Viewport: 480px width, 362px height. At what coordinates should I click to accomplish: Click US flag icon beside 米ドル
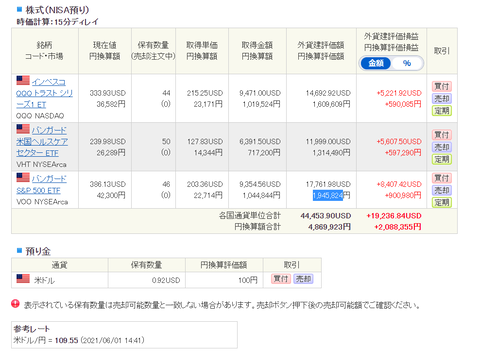(23, 278)
